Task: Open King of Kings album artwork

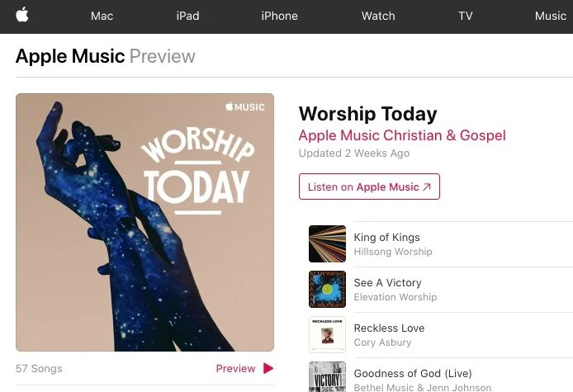Action: point(327,243)
